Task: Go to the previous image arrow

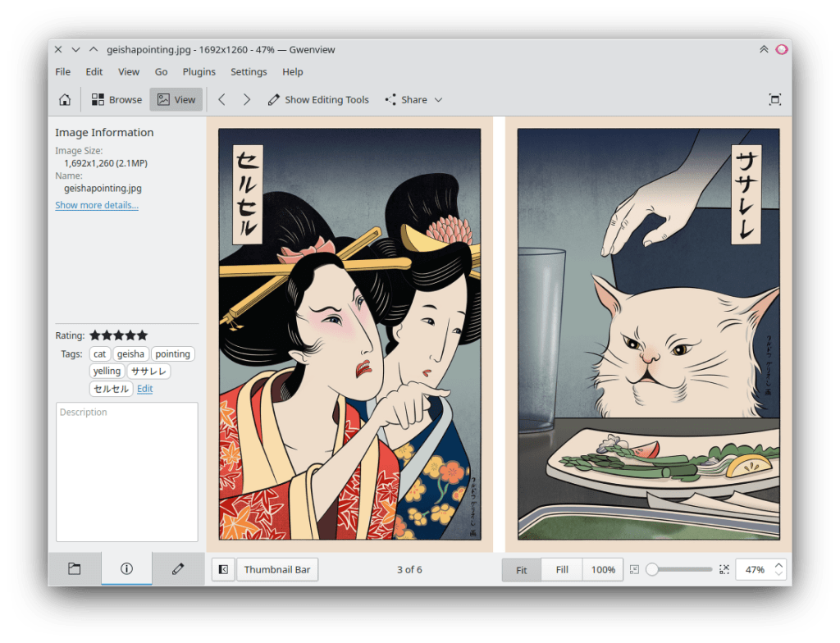Action: coord(221,100)
